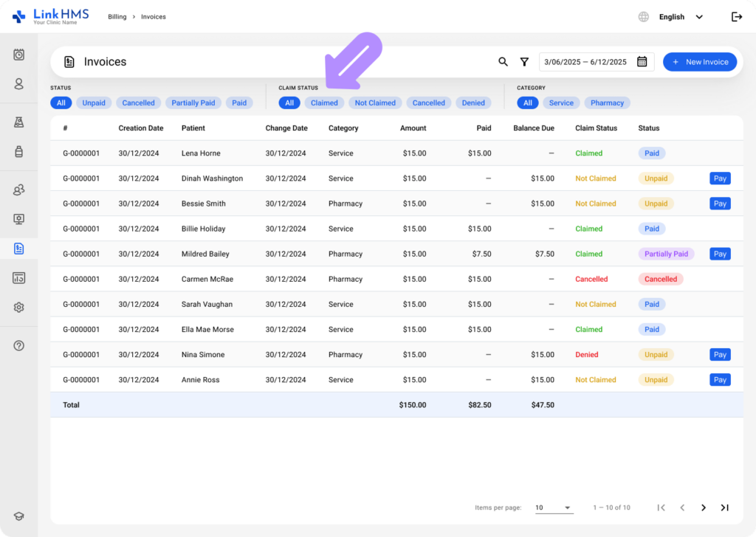Click Pay for Dinah Washington

[720, 179]
